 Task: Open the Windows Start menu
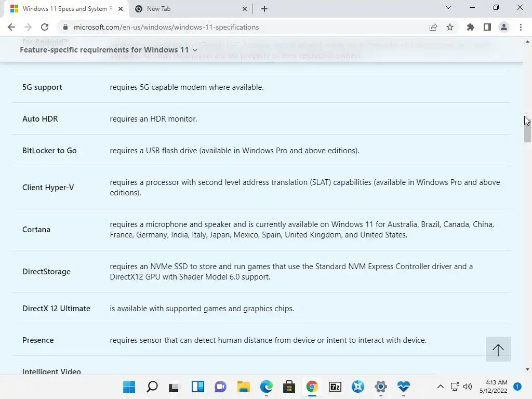[x=129, y=387]
